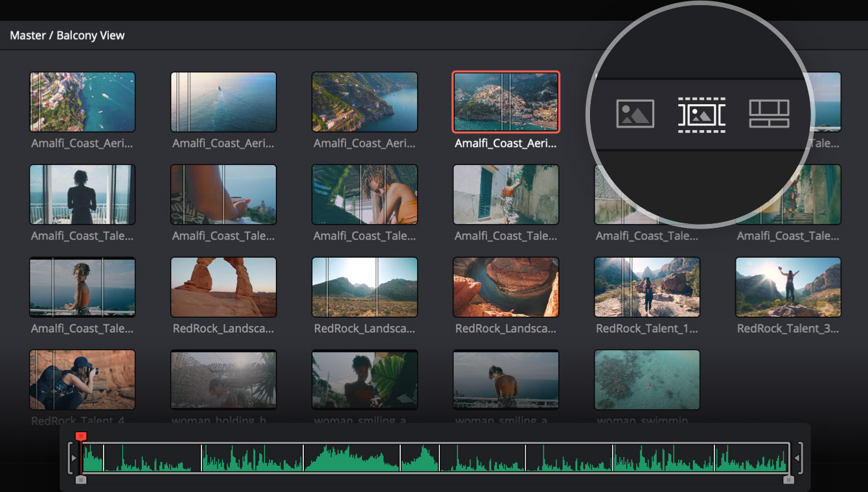Viewport: 868px width, 492px height.
Task: Select the red playhead marker on the scrubber
Action: coord(80,437)
